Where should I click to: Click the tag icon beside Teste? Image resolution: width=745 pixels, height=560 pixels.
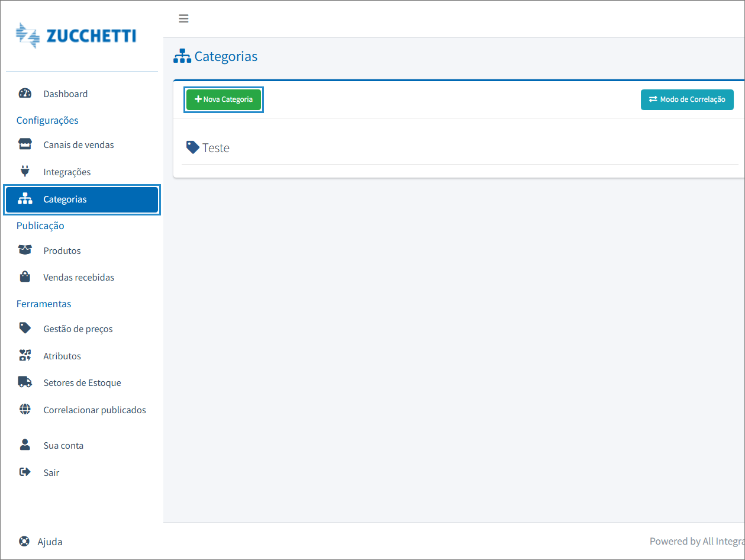pos(192,147)
